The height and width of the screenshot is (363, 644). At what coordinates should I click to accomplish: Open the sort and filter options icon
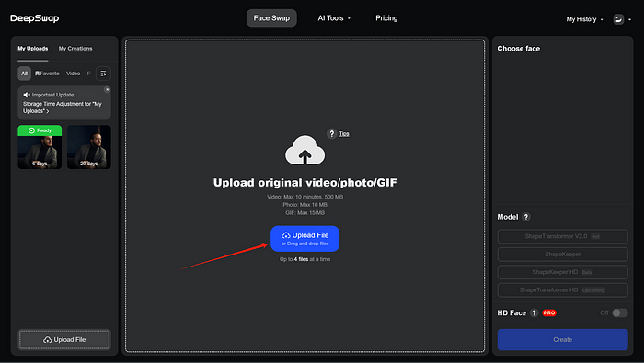pyautogui.click(x=103, y=74)
